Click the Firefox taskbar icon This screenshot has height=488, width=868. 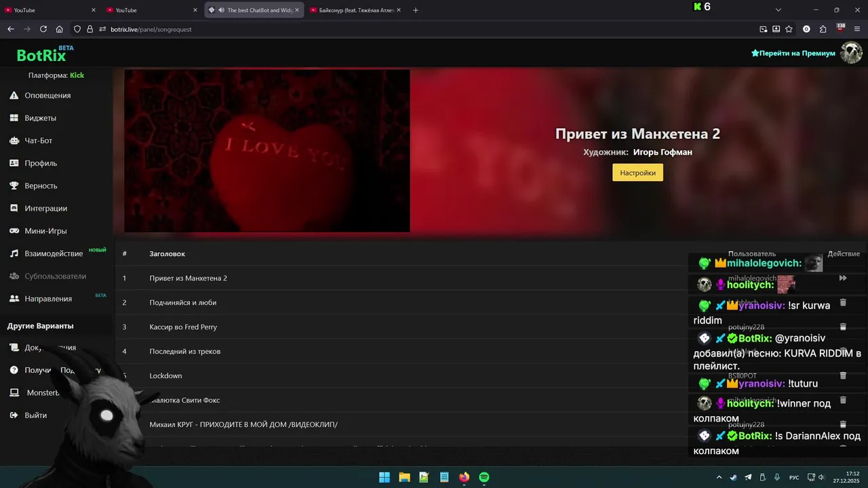tap(464, 477)
